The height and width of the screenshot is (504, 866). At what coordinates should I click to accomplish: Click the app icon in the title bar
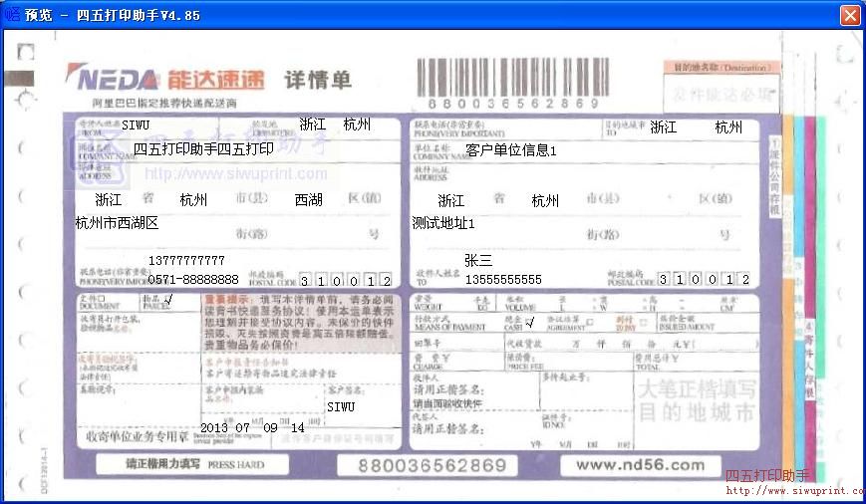[x=13, y=15]
